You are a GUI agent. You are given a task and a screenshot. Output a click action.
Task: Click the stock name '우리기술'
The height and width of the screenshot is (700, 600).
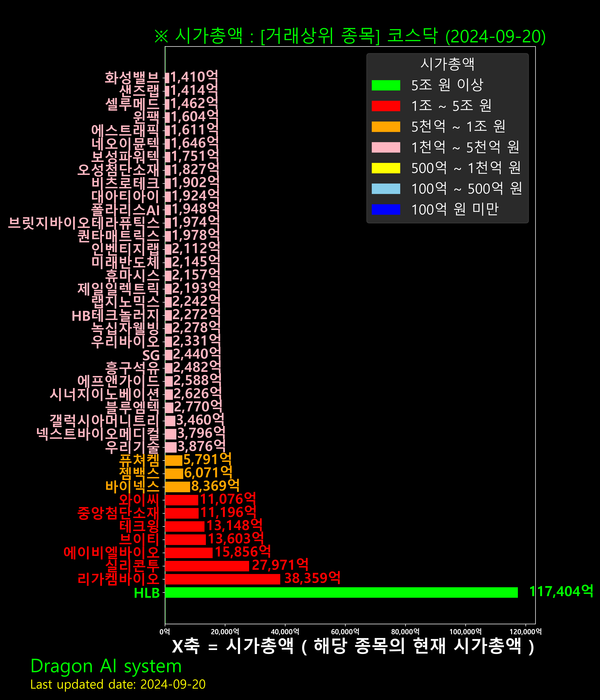tap(132, 447)
